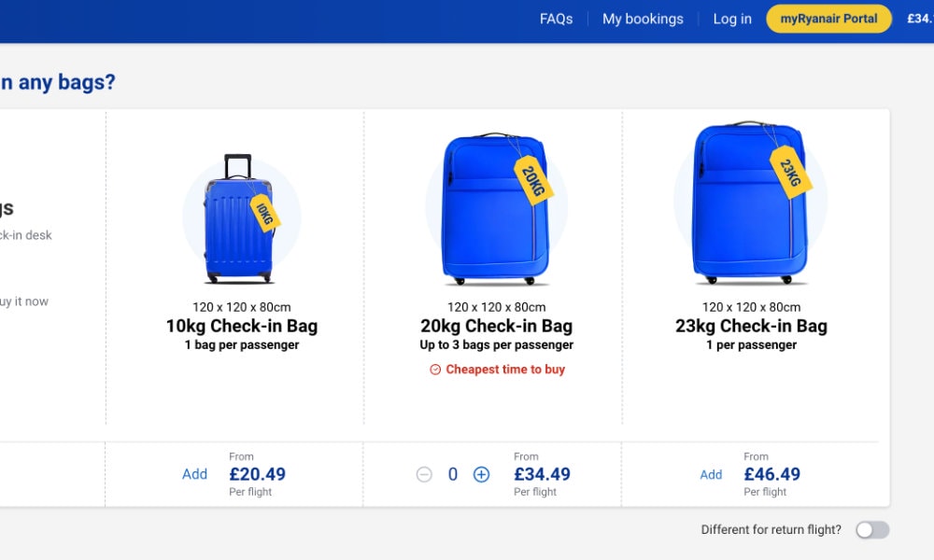This screenshot has height=560, width=934.
Task: Click the yellow 23KG luggage tag
Action: pos(790,172)
